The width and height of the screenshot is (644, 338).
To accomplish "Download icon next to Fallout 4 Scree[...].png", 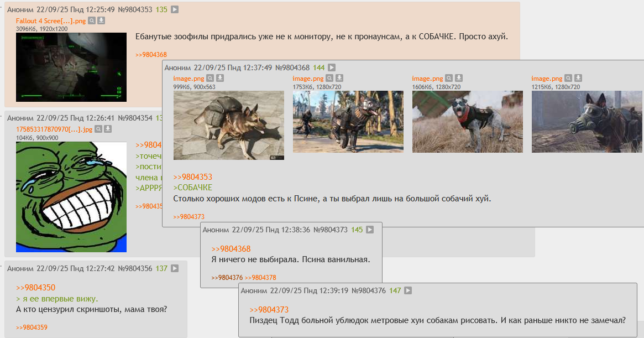I will (101, 20).
